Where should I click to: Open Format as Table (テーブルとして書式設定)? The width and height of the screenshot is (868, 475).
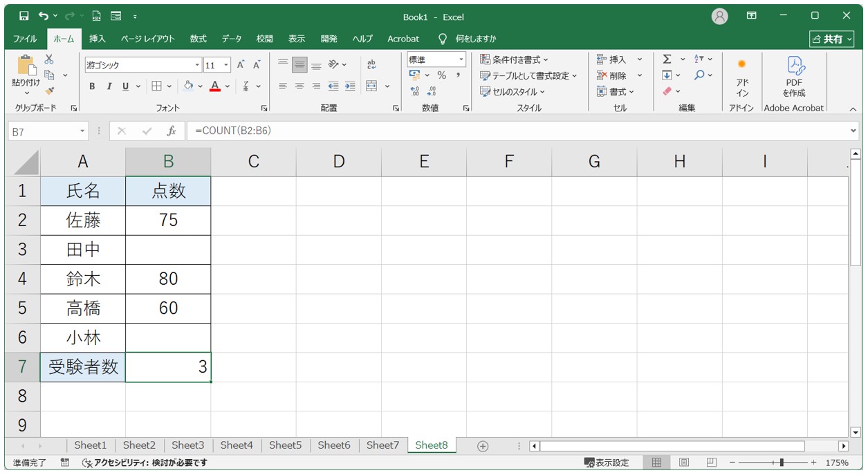click(x=529, y=75)
